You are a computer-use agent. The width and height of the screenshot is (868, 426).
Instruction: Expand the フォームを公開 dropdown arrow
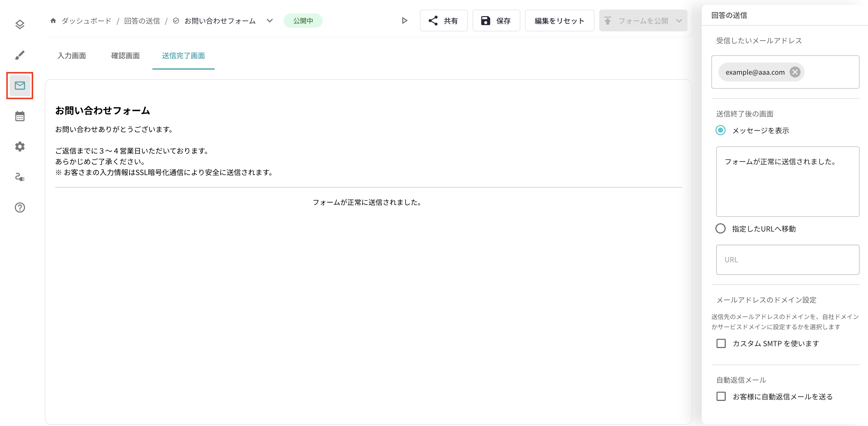point(679,21)
